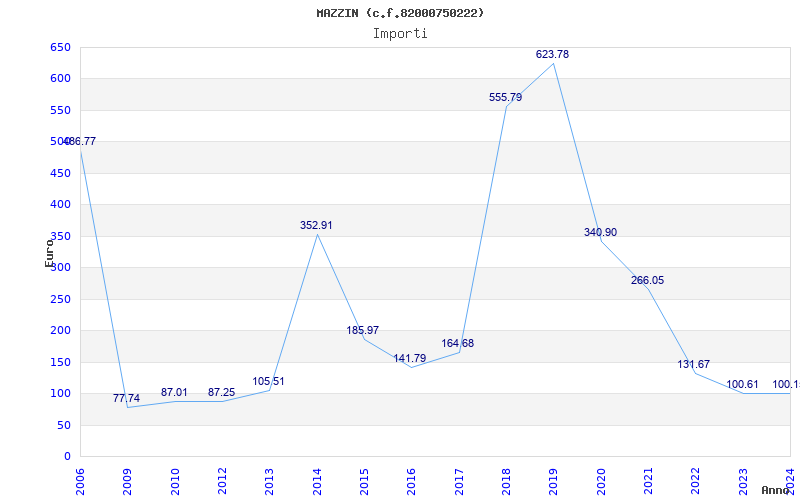Click the x-axis year 2021

coord(648,481)
